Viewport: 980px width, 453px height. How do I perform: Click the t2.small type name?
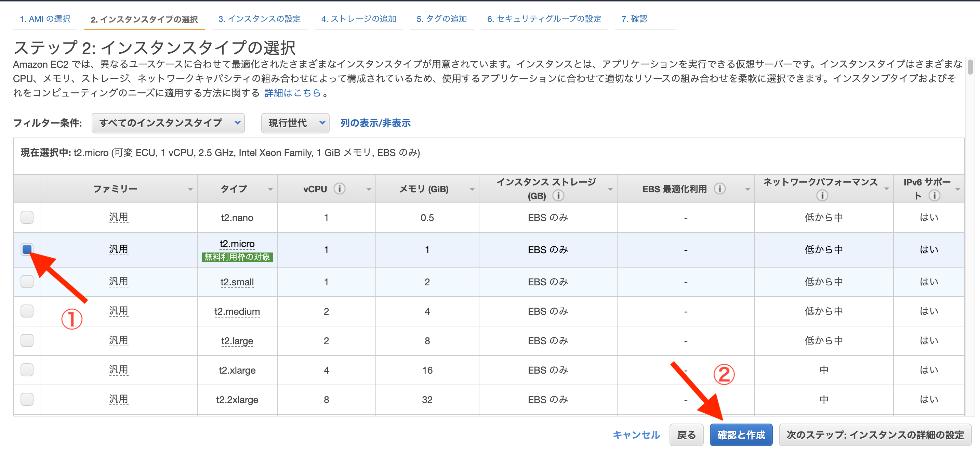pos(237,282)
